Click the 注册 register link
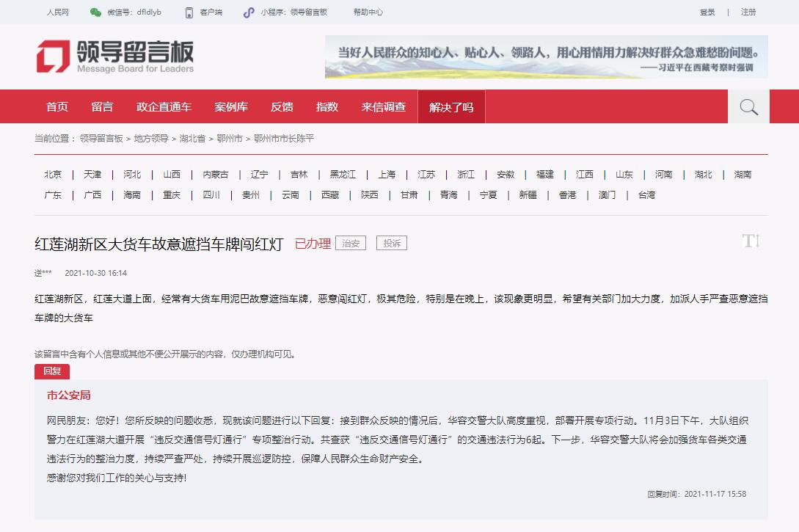 (748, 12)
